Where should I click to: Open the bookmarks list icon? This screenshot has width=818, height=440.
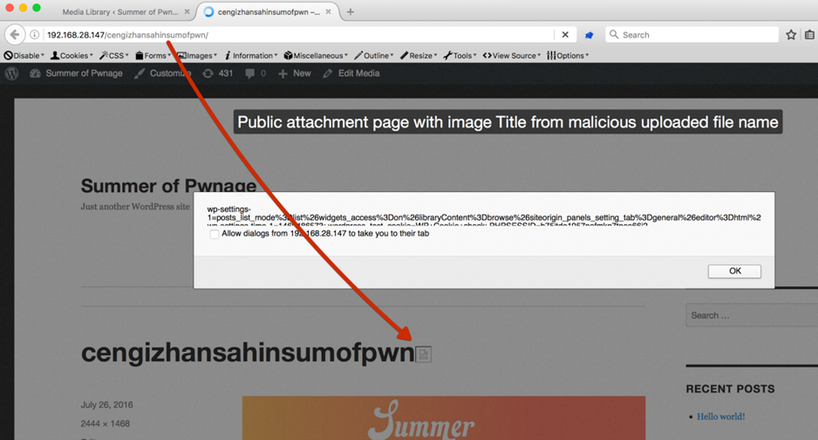coord(810,35)
